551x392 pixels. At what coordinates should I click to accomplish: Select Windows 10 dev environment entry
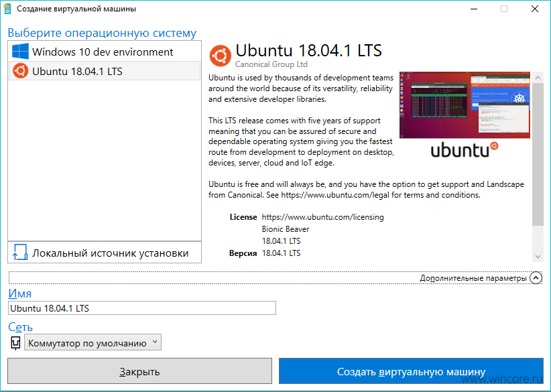pos(105,52)
